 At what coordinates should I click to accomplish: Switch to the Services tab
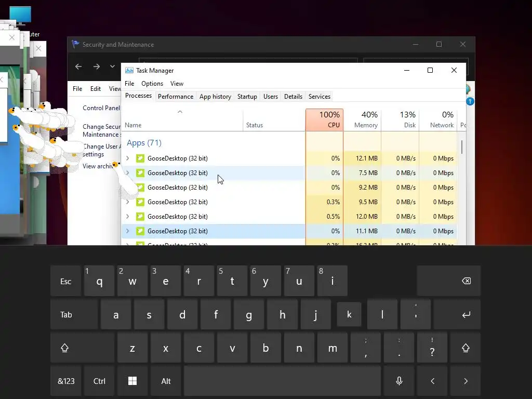320,96
